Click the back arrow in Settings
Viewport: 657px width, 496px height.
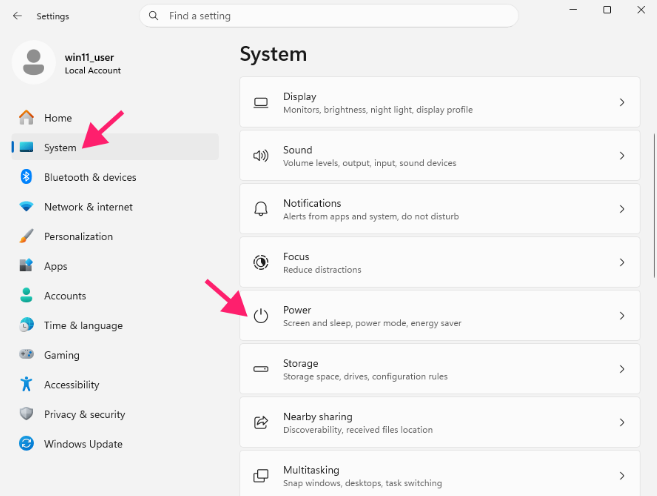(x=17, y=16)
